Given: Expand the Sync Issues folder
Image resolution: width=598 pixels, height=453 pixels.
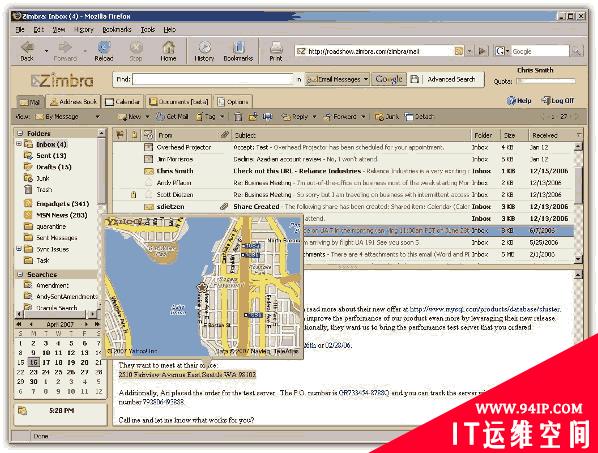Looking at the screenshot, I should (x=18, y=249).
